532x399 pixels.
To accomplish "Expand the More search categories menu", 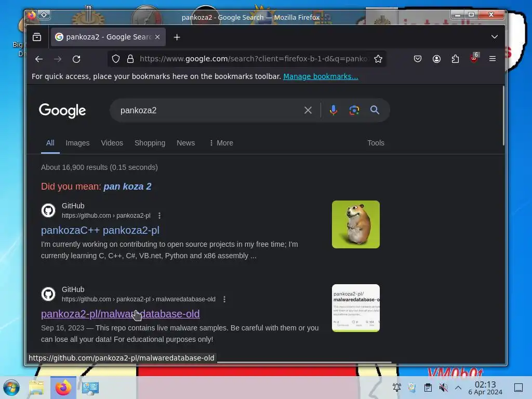I will point(221,143).
